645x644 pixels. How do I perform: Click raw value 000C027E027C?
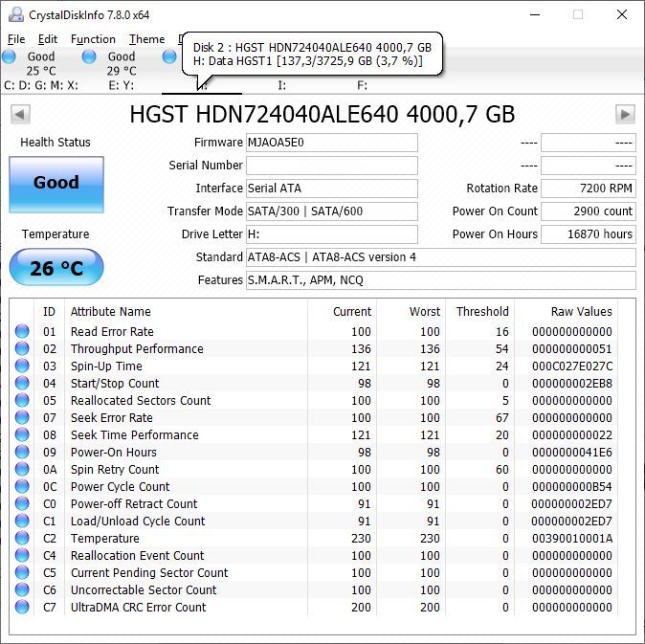(572, 366)
